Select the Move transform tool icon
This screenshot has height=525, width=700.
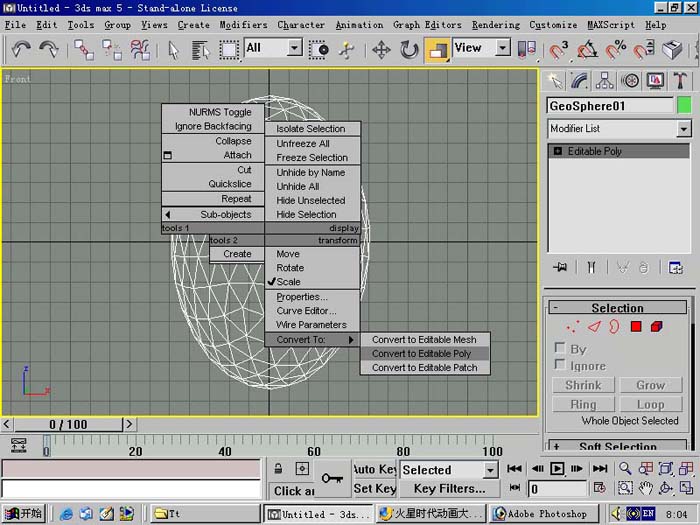tap(381, 50)
